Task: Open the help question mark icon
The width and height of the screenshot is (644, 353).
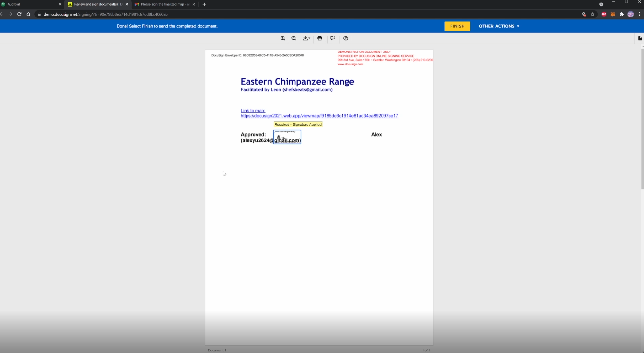Action: point(346,38)
